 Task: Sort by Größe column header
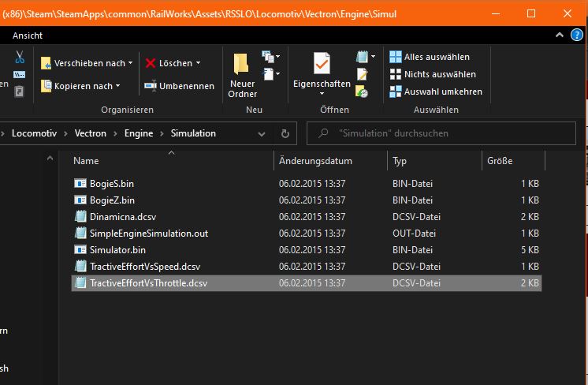pyautogui.click(x=500, y=161)
